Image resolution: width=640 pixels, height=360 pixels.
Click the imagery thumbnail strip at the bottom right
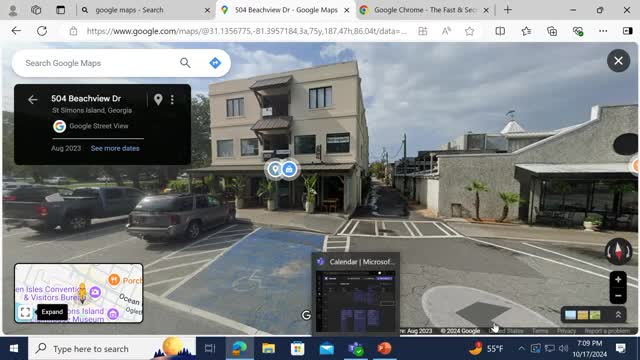583,315
